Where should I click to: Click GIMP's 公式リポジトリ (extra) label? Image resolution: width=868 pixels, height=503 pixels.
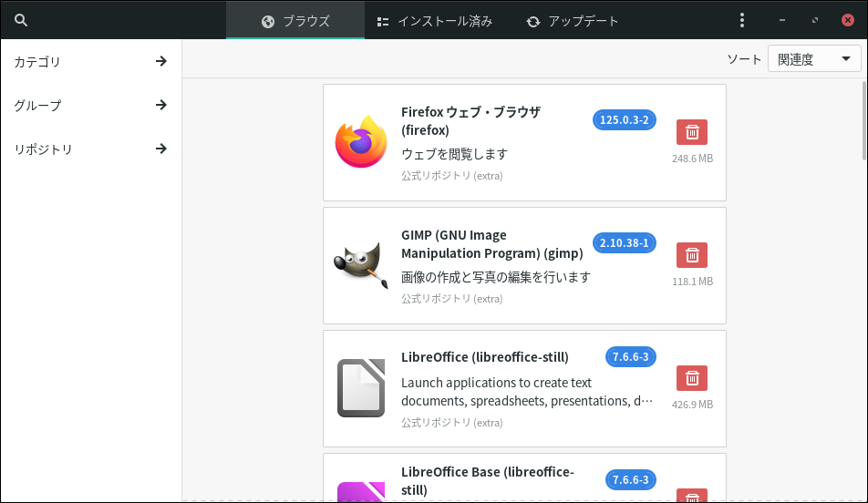[x=451, y=299]
